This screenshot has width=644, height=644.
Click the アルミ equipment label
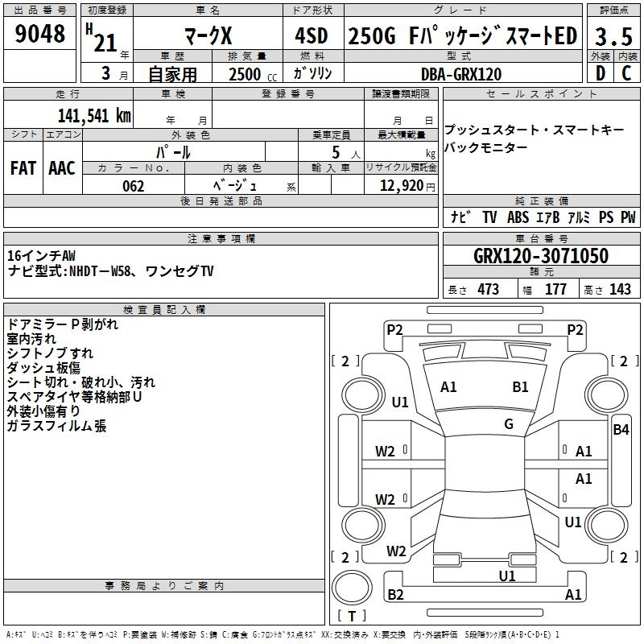(579, 217)
